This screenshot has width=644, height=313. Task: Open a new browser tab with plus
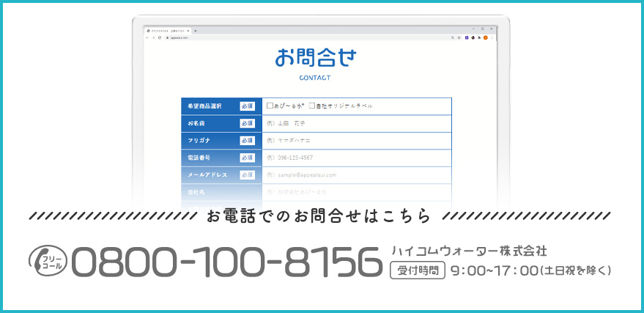coord(196,31)
